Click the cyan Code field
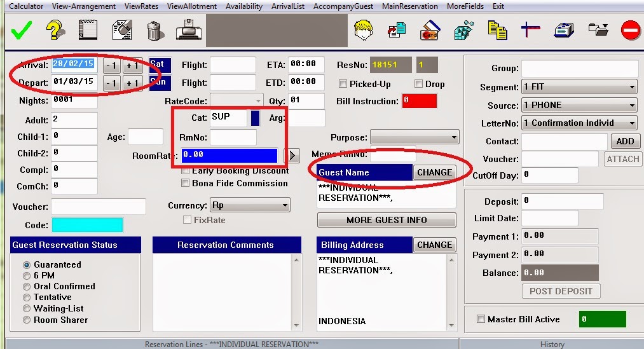644x349 pixels. (87, 224)
